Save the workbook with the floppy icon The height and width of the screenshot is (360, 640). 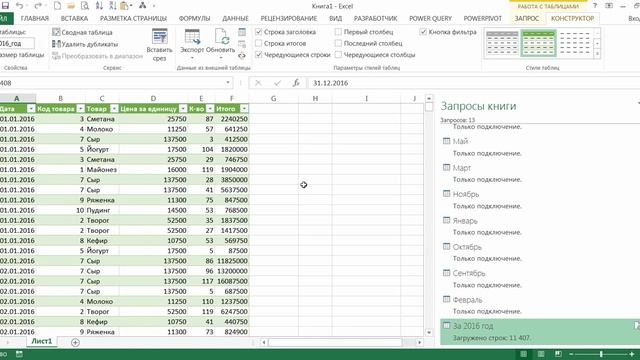[5, 6]
